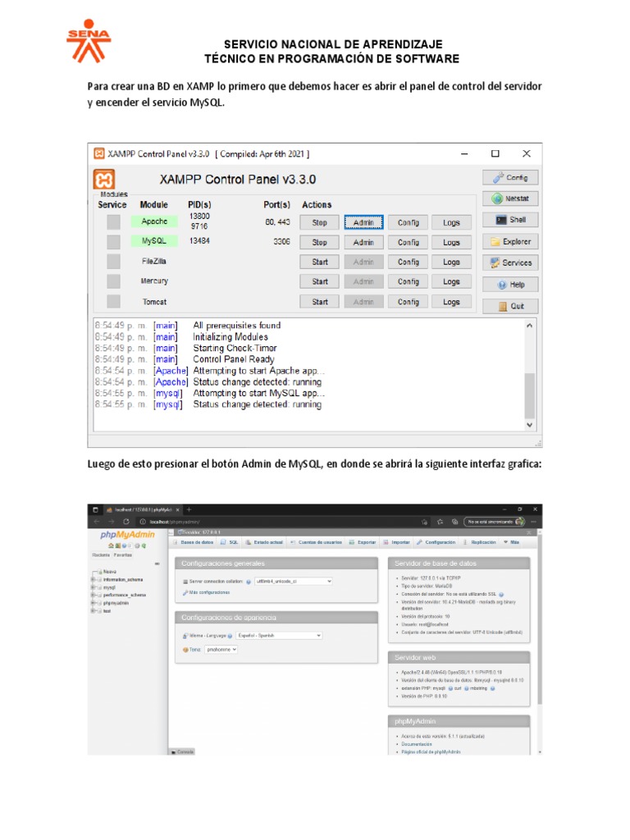The height and width of the screenshot is (840, 630).
Task: Open the Más tab dropdown
Action: tap(512, 542)
